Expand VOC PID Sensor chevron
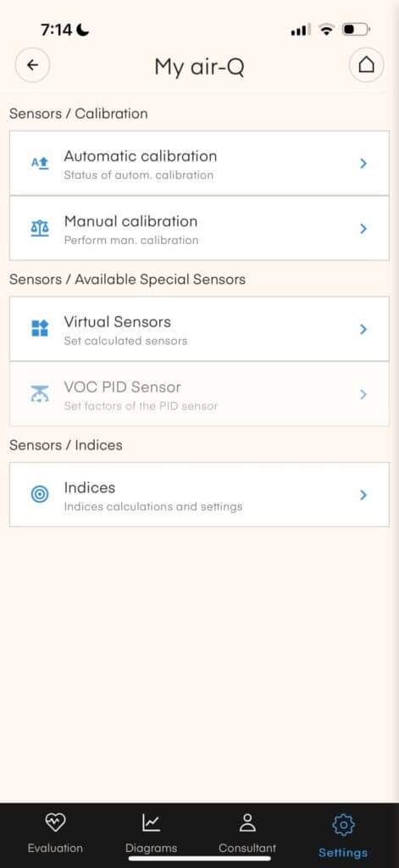The image size is (399, 868). click(x=363, y=394)
